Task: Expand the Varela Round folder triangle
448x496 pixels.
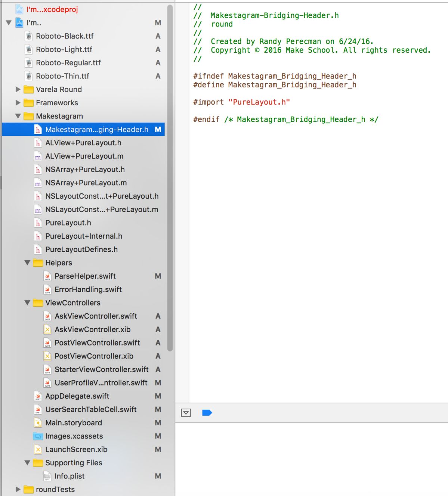Action: (18, 90)
